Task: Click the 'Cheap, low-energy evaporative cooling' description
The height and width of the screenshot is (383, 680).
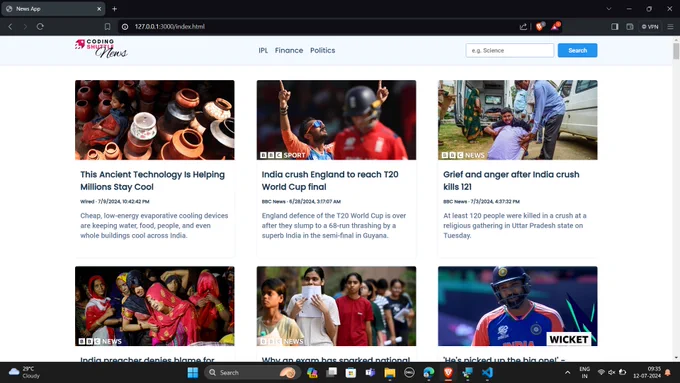Action: pos(154,226)
